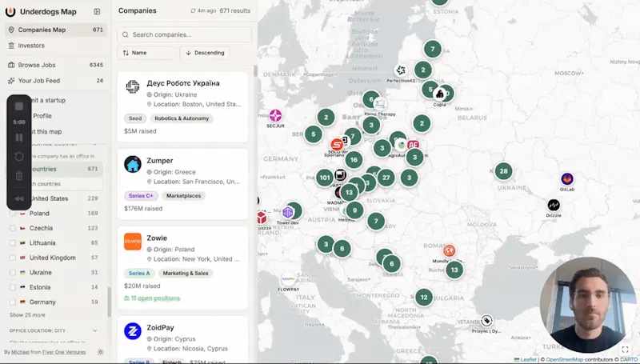Collapse the sidebar with the panel icon
The height and width of the screenshot is (364, 640).
[x=97, y=12]
